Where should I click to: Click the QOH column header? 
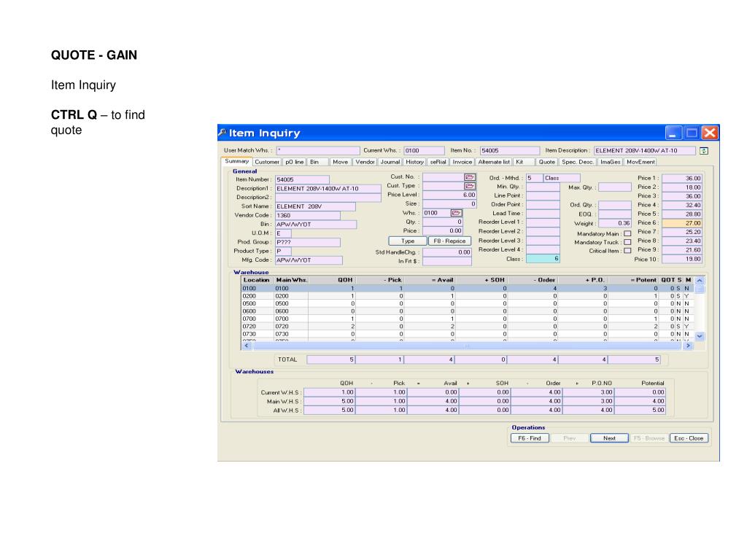[332, 280]
